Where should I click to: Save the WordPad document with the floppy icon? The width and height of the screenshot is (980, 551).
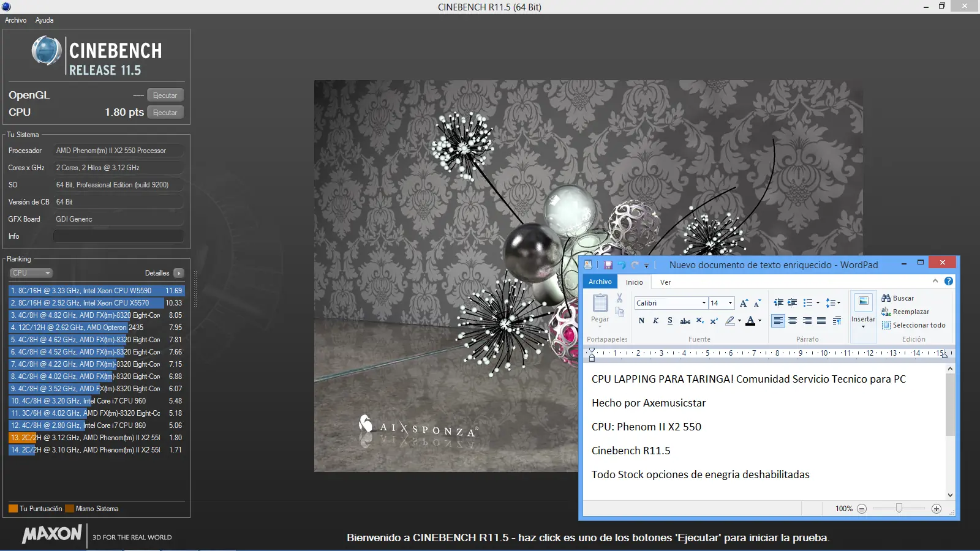click(x=608, y=265)
